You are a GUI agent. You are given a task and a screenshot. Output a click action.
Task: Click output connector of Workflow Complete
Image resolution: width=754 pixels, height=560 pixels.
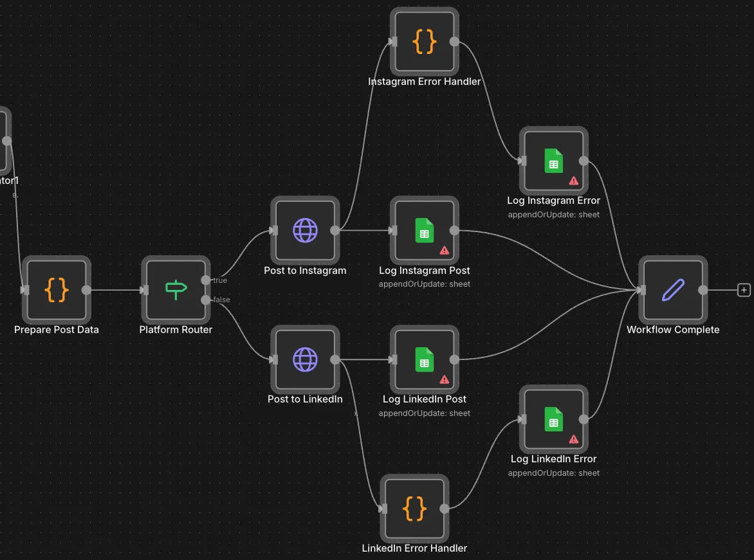tap(703, 290)
